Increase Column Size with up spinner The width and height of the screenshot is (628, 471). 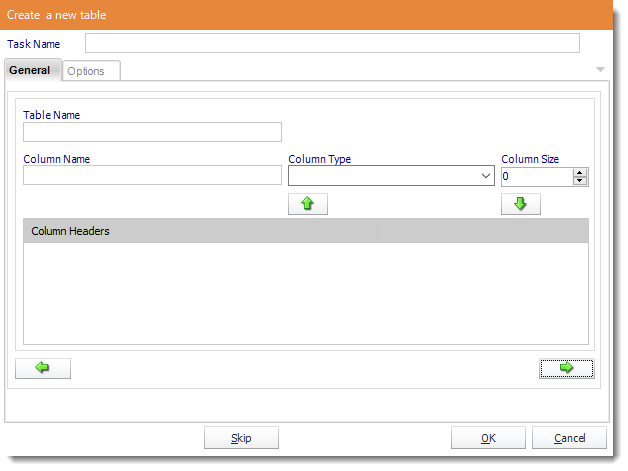point(580,172)
